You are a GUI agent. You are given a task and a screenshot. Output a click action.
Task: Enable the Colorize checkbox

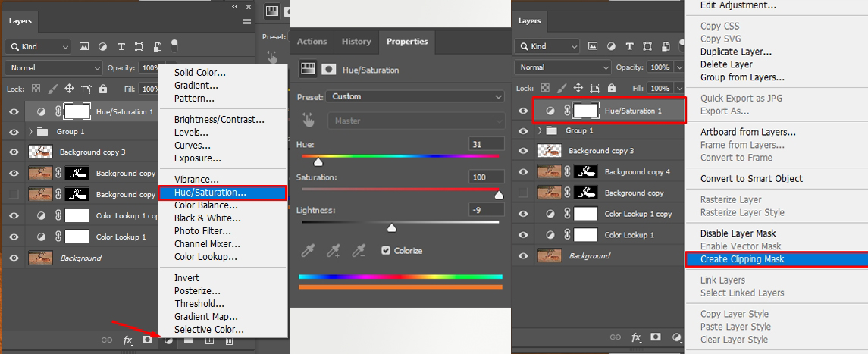click(x=387, y=250)
